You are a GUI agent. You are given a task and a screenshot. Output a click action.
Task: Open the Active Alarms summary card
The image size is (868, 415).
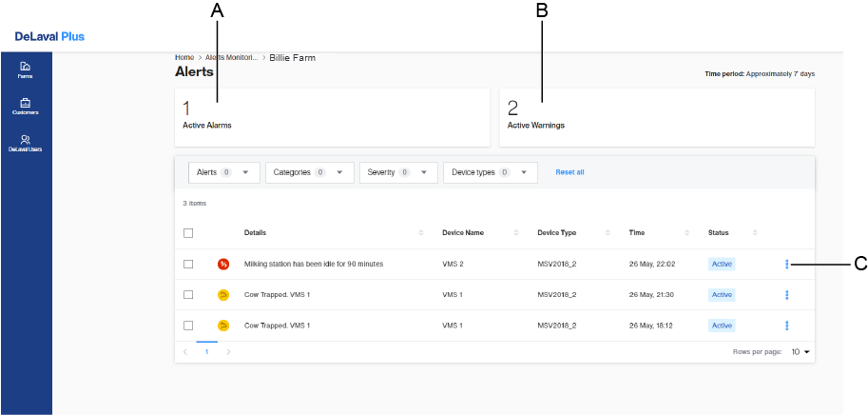point(332,117)
